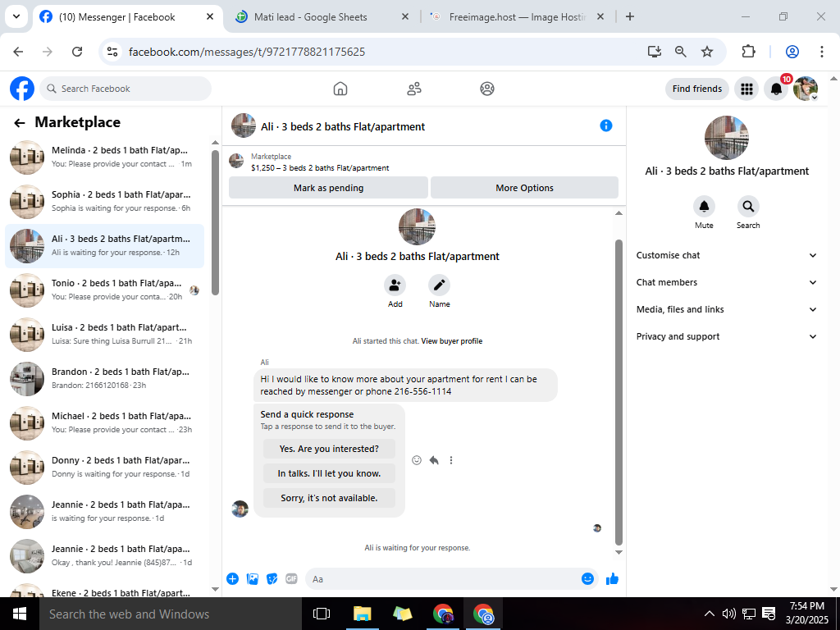
Task: Open the Home feed icon
Action: (340, 89)
